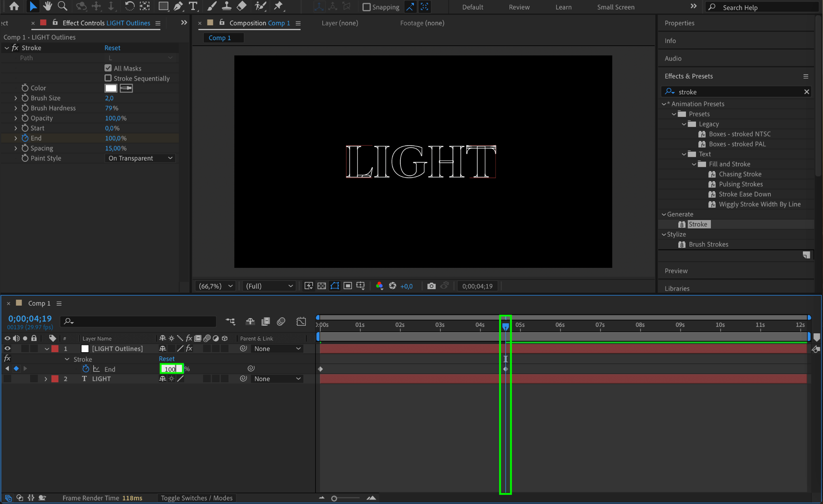The image size is (823, 504).
Task: Click the white Stroke Color swatch
Action: tap(111, 88)
